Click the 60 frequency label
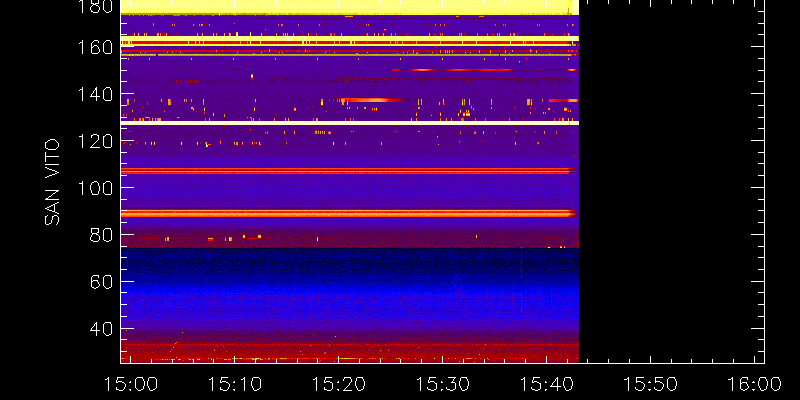 click(101, 282)
